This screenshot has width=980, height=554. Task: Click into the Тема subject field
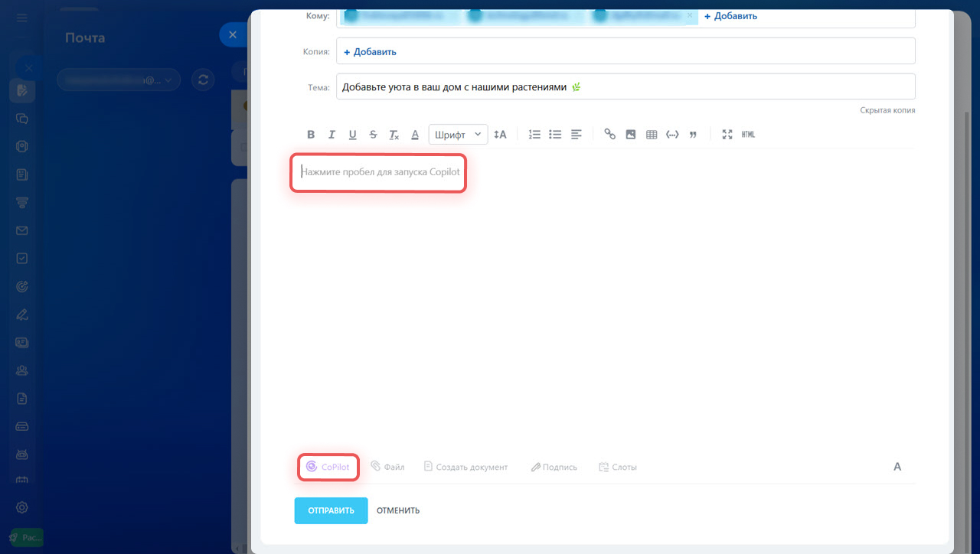(626, 87)
